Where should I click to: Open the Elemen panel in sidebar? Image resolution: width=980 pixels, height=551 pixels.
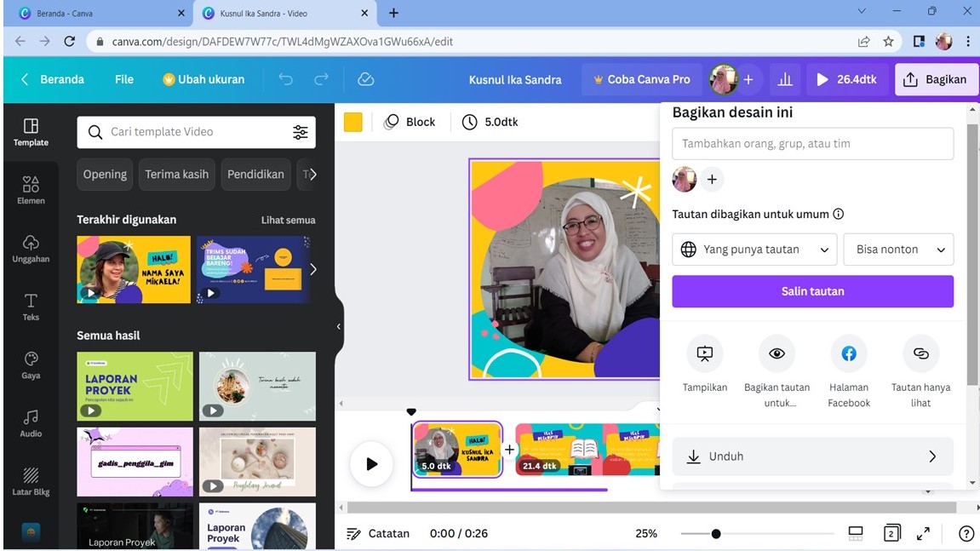click(31, 190)
